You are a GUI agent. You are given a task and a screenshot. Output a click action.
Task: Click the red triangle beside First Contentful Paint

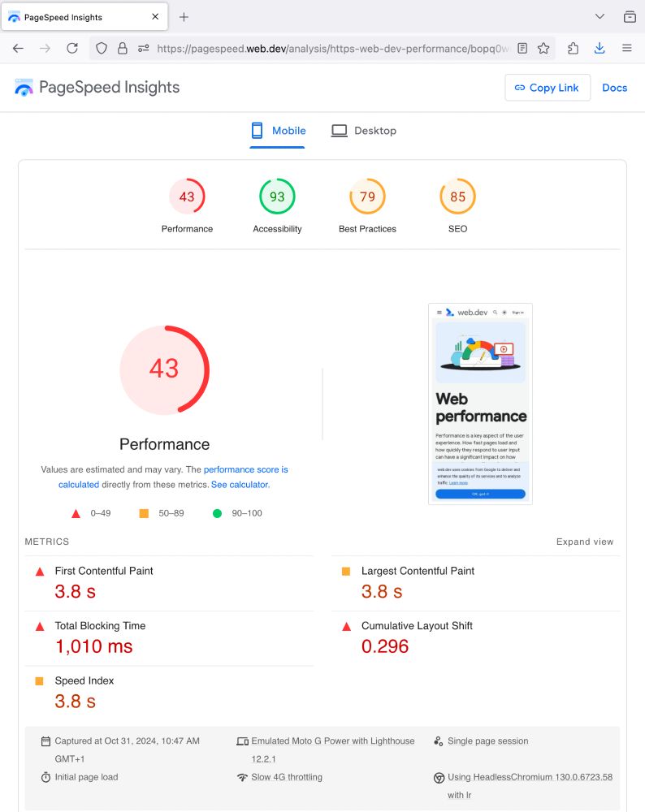click(x=39, y=572)
